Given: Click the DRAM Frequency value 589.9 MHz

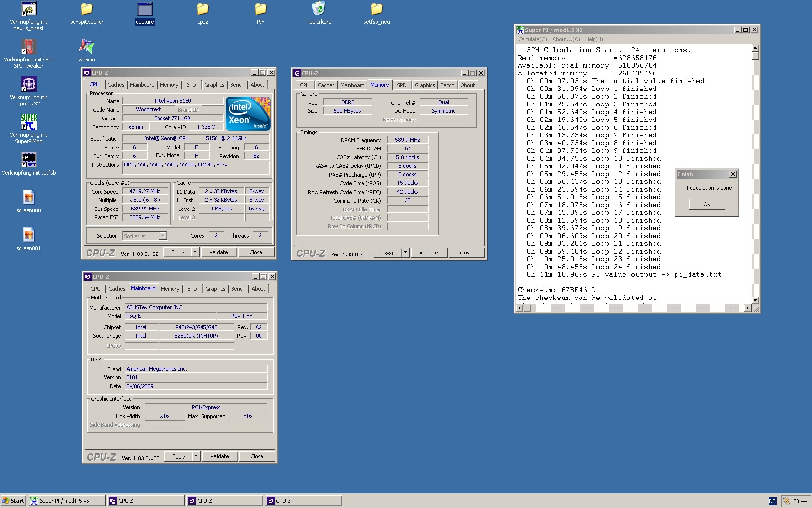Looking at the screenshot, I should (x=407, y=140).
